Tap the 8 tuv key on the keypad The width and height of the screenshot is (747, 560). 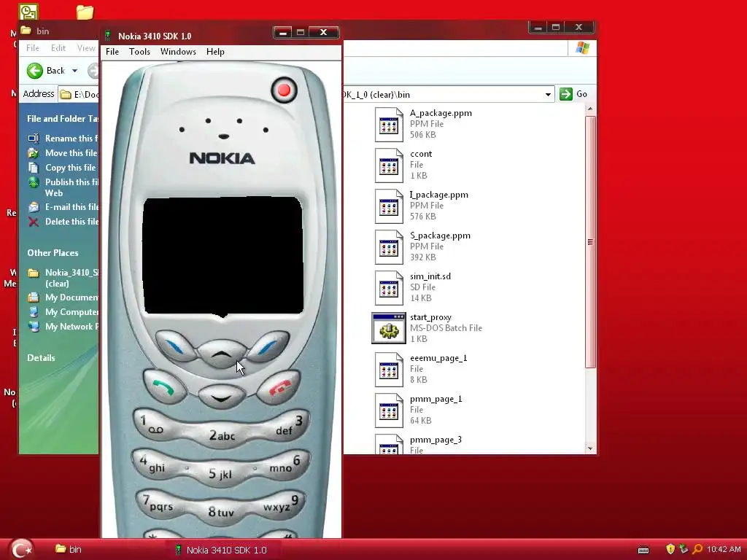[220, 512]
